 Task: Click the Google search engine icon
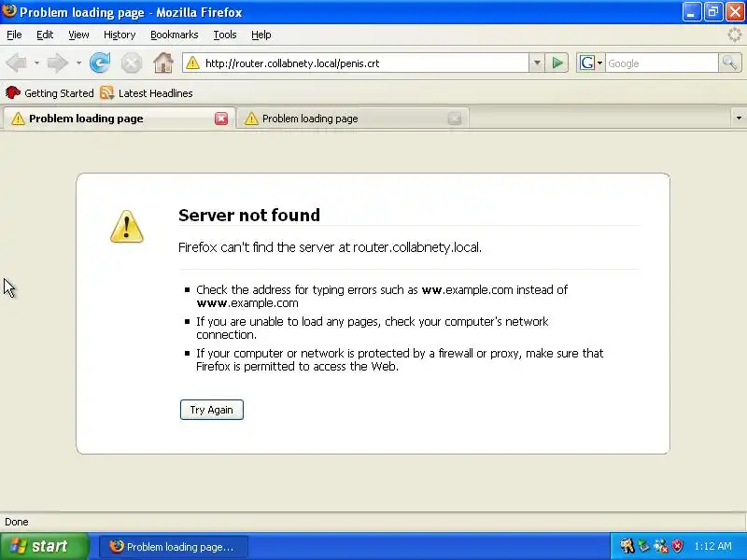coord(587,63)
